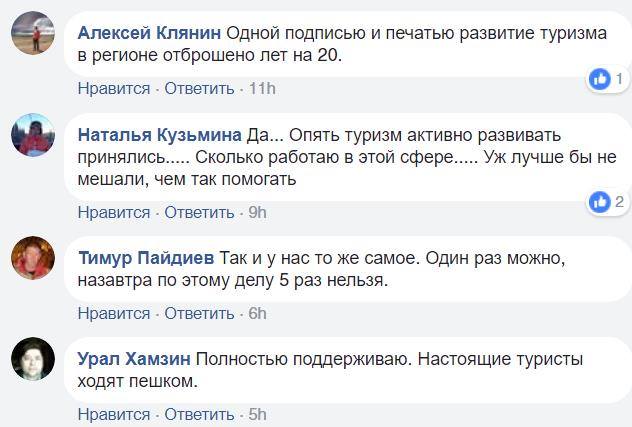The height and width of the screenshot is (427, 632).
Task: Hit Нравится under Урал Хамзин's comment
Action: tap(113, 415)
